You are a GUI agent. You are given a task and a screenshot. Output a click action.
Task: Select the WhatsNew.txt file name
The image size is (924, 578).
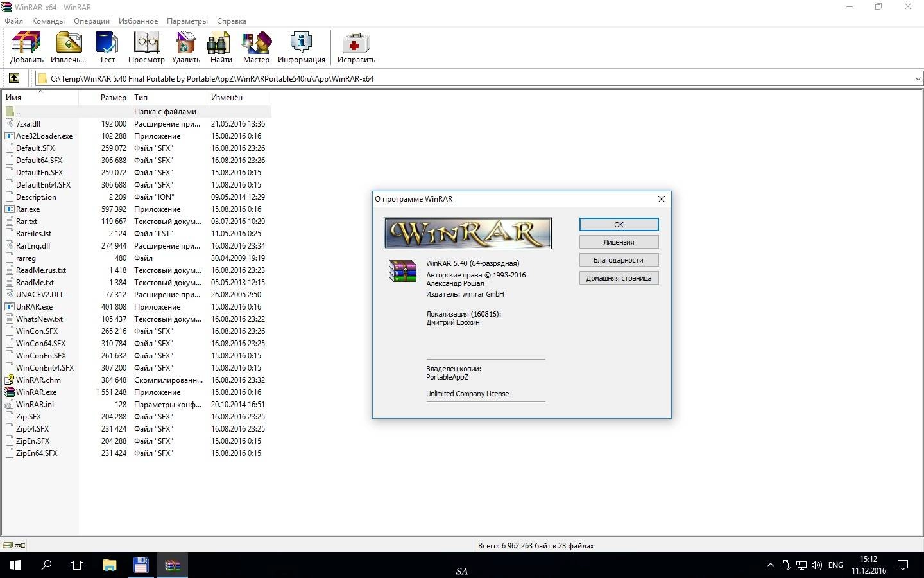[x=39, y=319]
